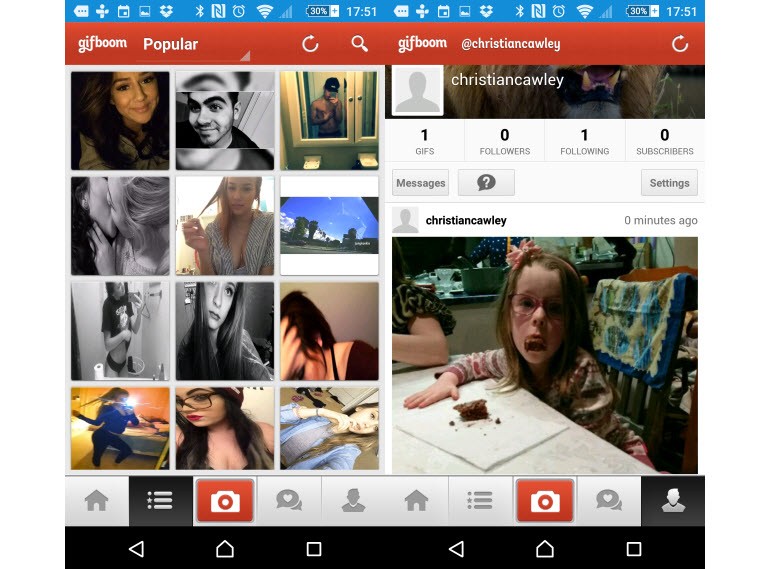Tap the Wi-Fi status icon on the left screen
The image size is (770, 569).
pyautogui.click(x=265, y=11)
